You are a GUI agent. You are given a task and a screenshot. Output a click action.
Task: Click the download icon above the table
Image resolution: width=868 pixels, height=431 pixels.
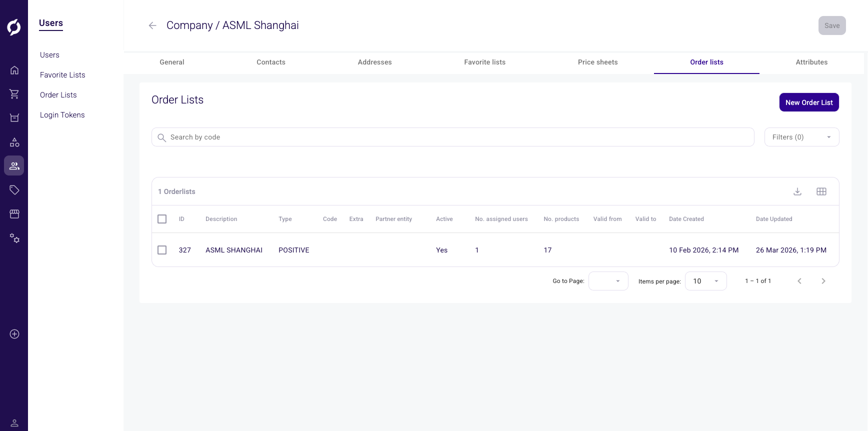click(797, 191)
